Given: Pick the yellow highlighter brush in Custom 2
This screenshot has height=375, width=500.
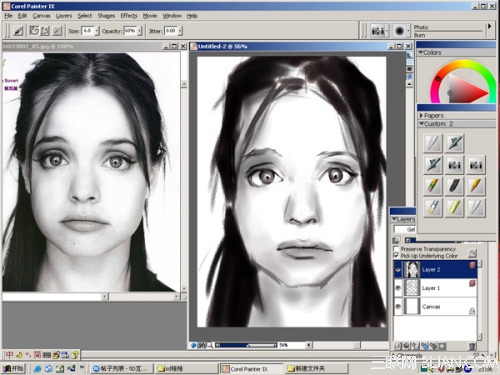Looking at the screenshot, I should [x=454, y=207].
